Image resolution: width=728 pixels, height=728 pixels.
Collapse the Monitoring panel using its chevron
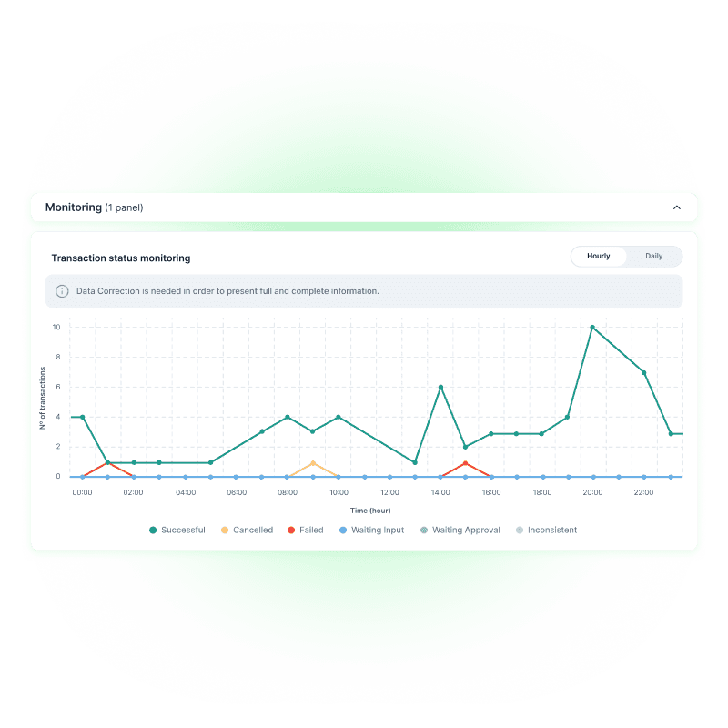pyautogui.click(x=677, y=207)
